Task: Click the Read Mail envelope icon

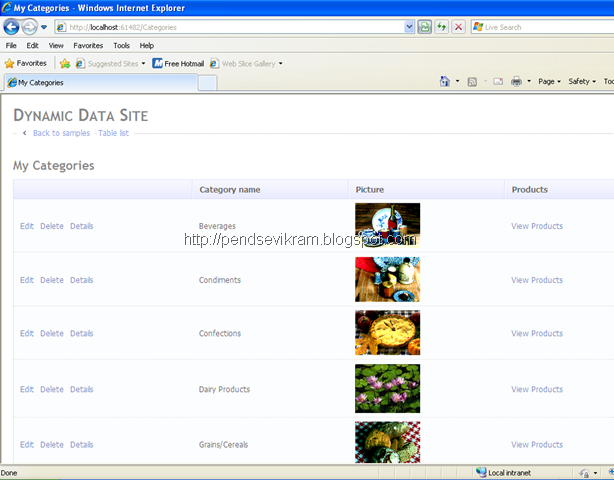Action: (x=498, y=81)
